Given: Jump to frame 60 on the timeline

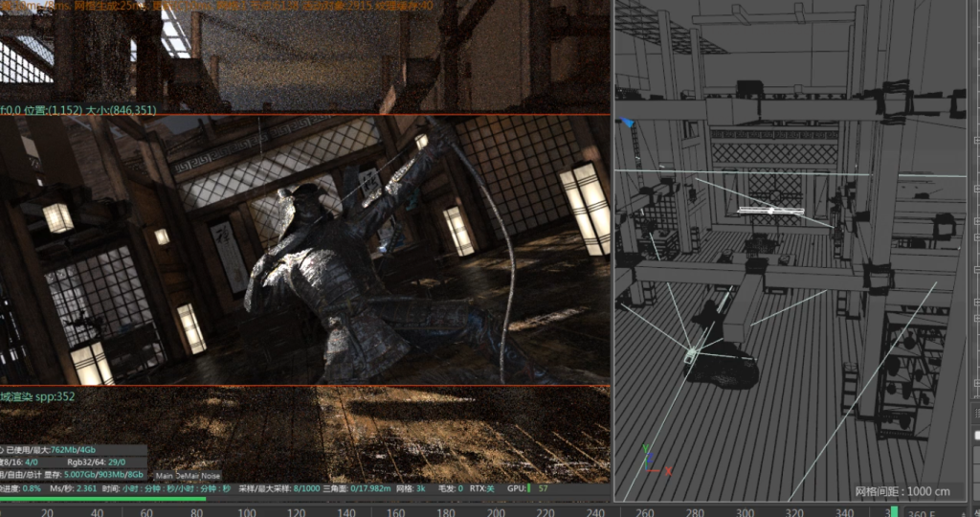Looking at the screenshot, I should (x=146, y=512).
